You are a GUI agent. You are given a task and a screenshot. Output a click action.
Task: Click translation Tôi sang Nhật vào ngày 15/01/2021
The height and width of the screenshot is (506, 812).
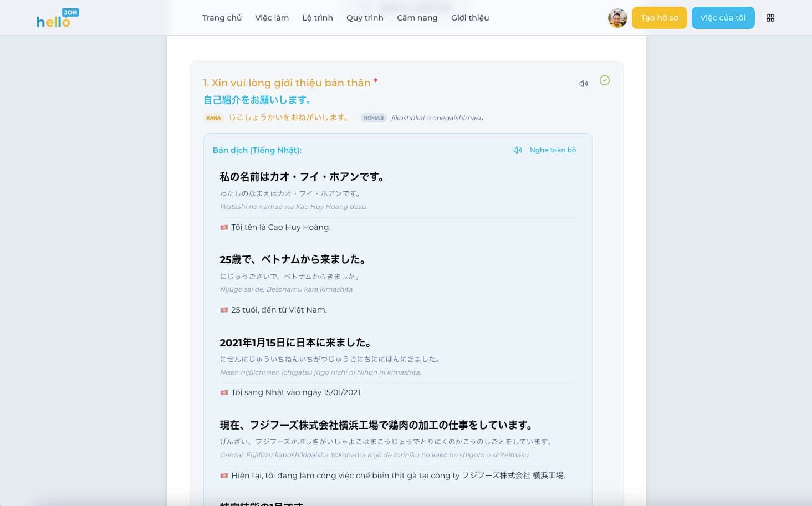point(297,392)
